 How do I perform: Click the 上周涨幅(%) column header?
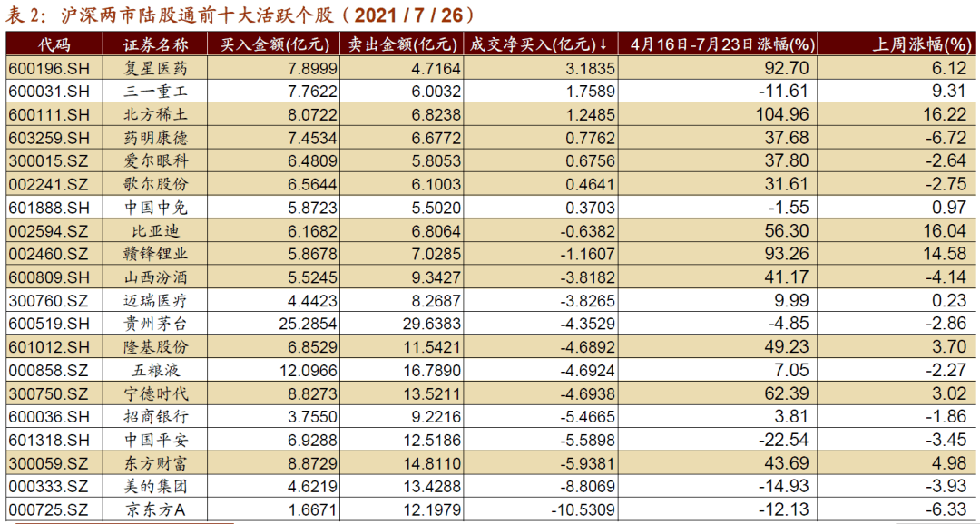[x=922, y=45]
